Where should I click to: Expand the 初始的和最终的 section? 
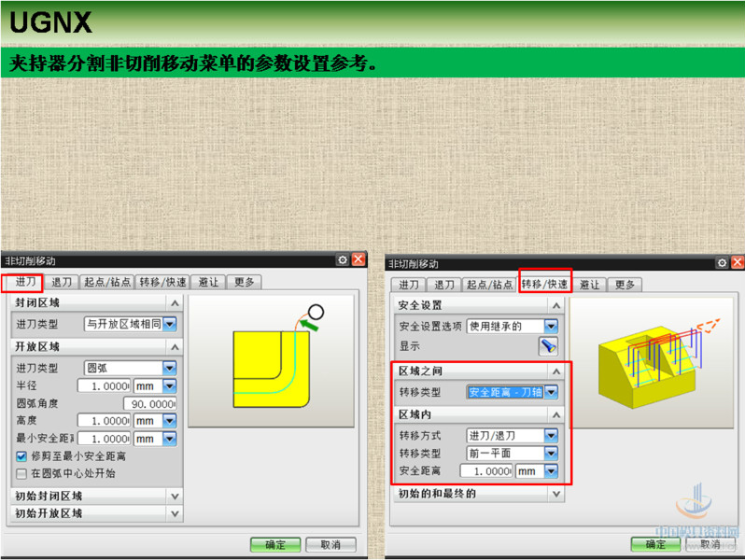point(556,494)
